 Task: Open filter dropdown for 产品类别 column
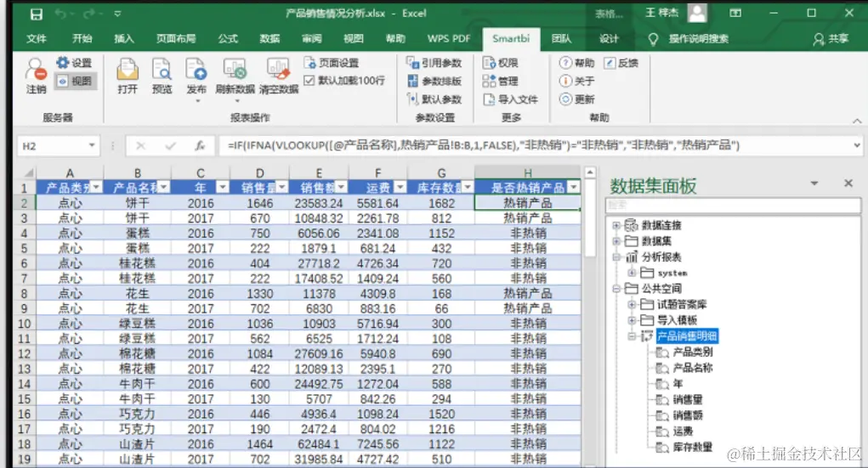97,188
